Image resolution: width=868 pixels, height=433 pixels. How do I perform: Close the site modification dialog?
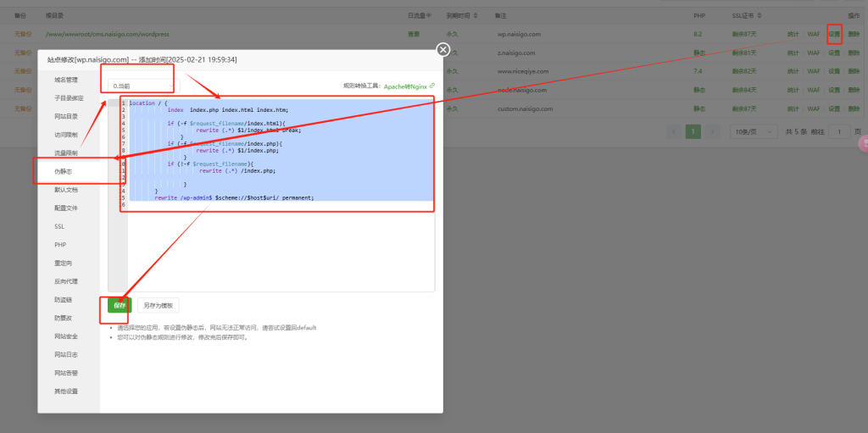coord(442,50)
